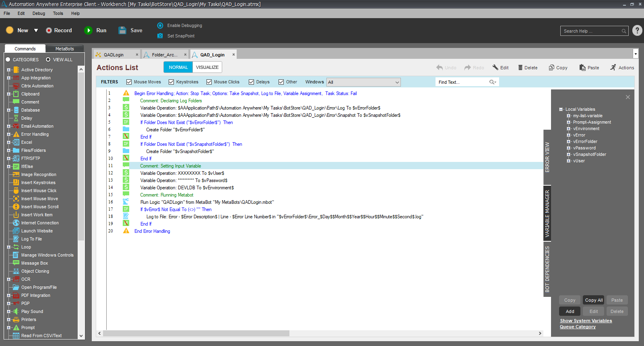Uncheck the Mouse Moves filter
Screen dimensions: 644x346
pos(129,82)
